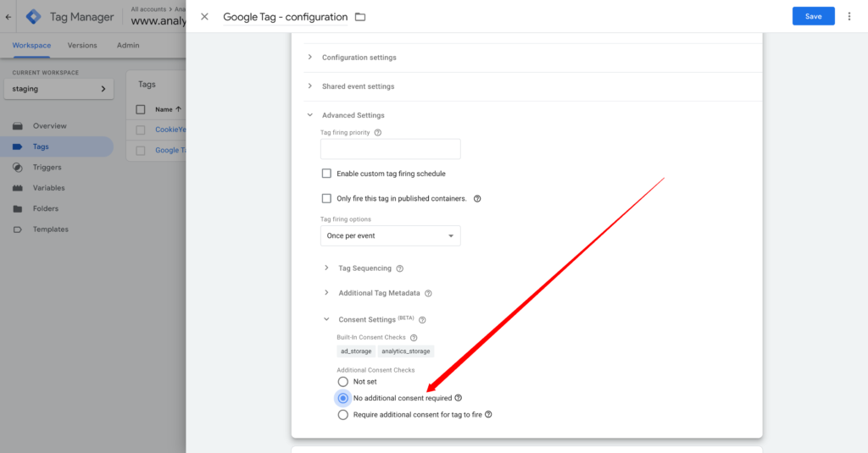The width and height of the screenshot is (868, 453).
Task: Click the Tag firing priority input field
Action: 390,149
